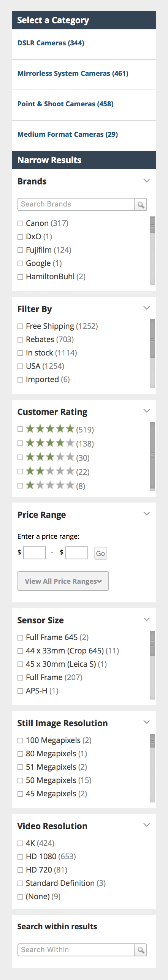Select the one-star rating filter

click(x=21, y=486)
